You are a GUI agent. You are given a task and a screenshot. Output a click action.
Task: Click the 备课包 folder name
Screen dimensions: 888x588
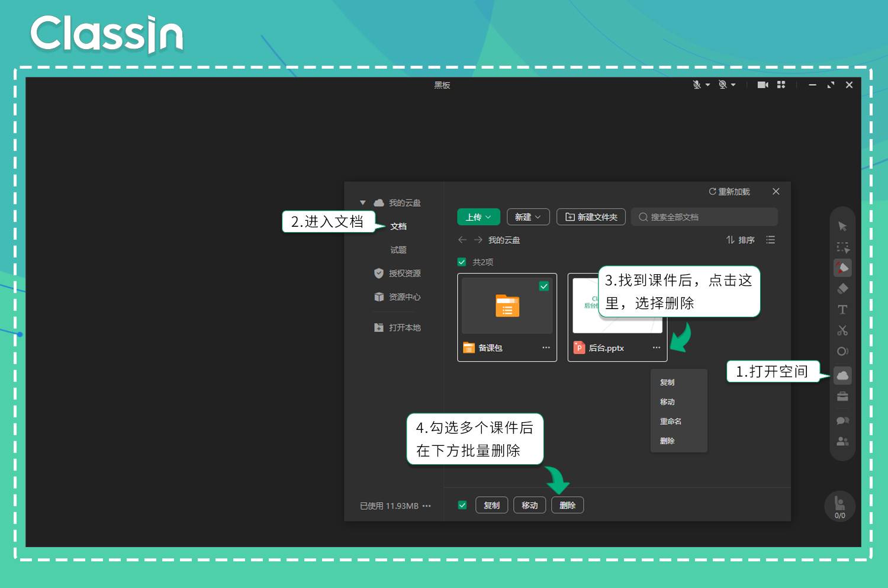click(490, 348)
